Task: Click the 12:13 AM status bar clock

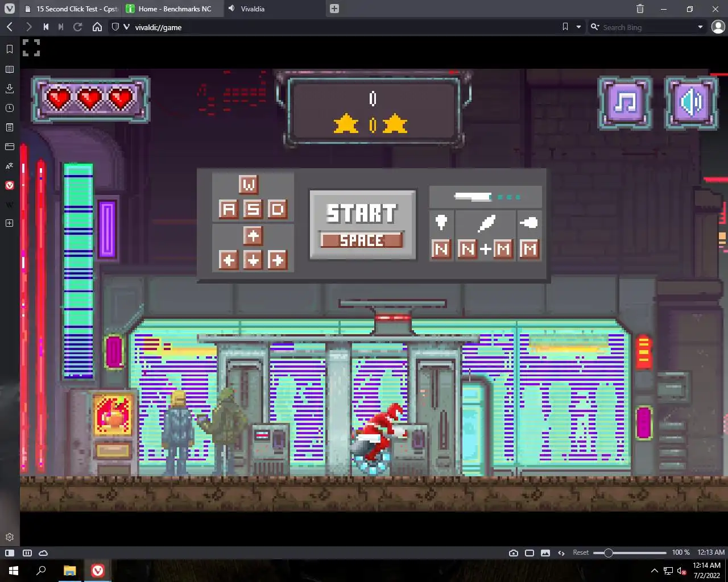Action: point(711,552)
